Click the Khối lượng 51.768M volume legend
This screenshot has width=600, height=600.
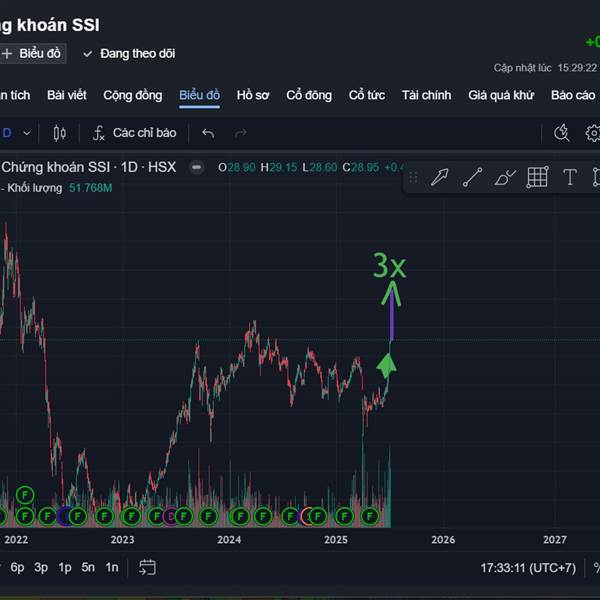coord(59,188)
